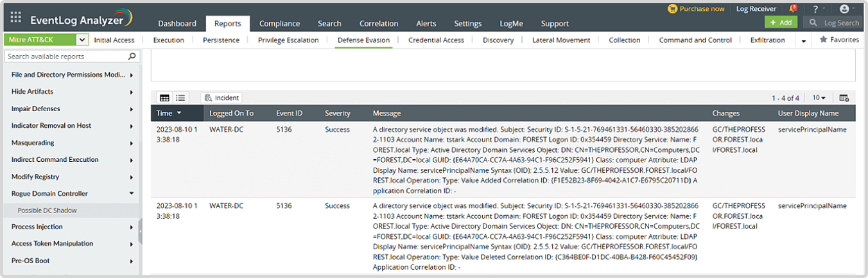This screenshot has width=868, height=278.
Task: Open the apps grid launcher icon
Action: (x=16, y=17)
